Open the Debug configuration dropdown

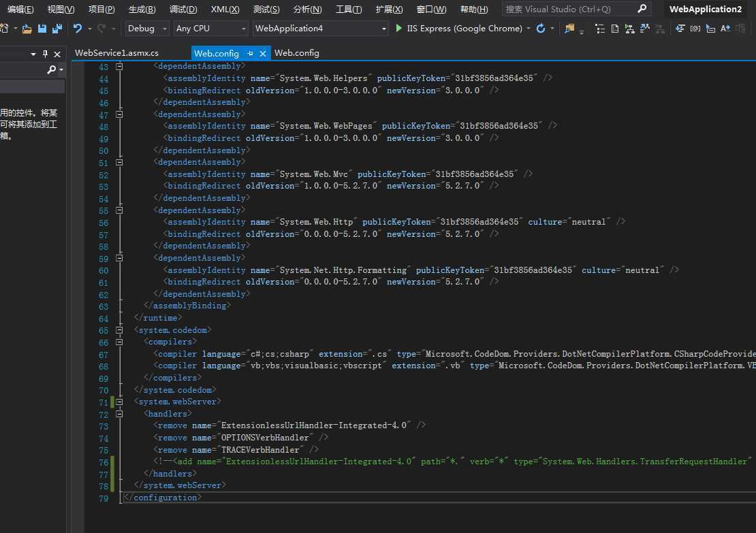point(147,29)
